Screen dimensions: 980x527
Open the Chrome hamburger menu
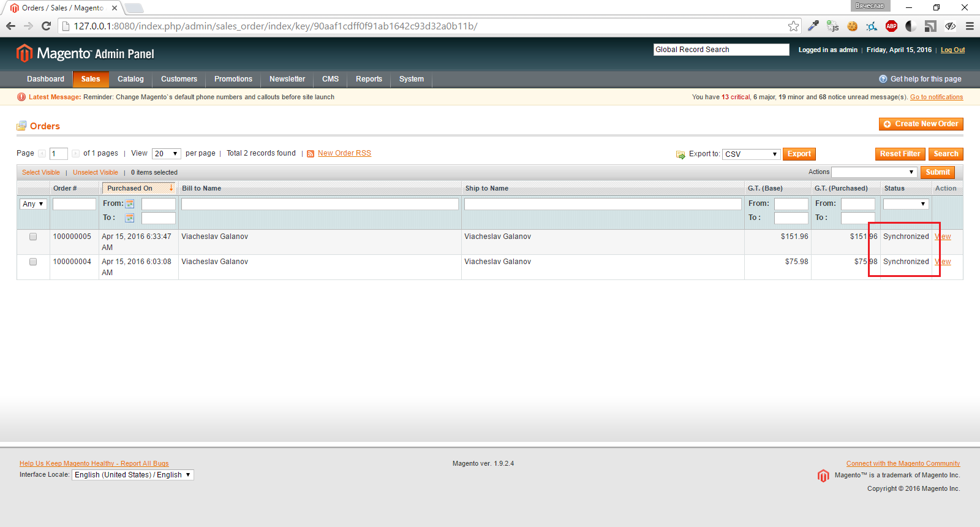(970, 26)
